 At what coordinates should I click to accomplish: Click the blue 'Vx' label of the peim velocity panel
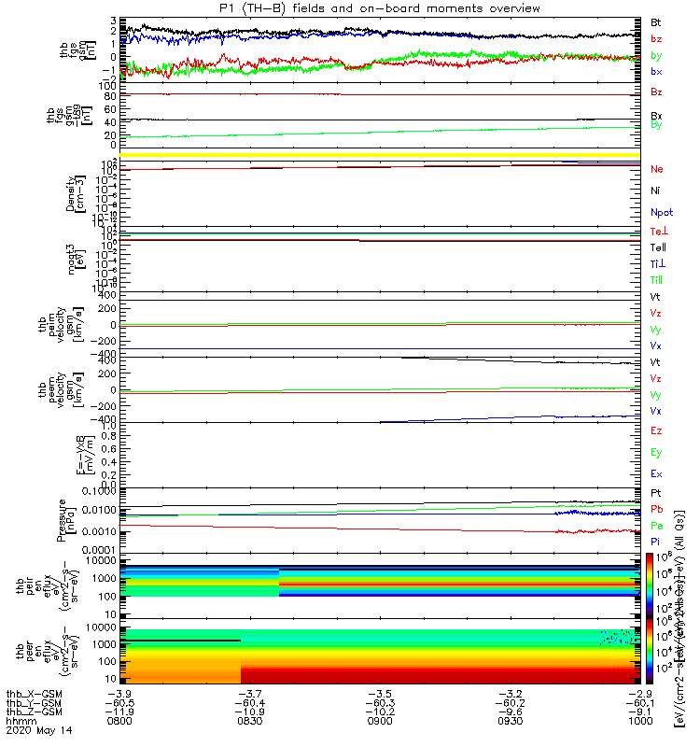(x=656, y=345)
